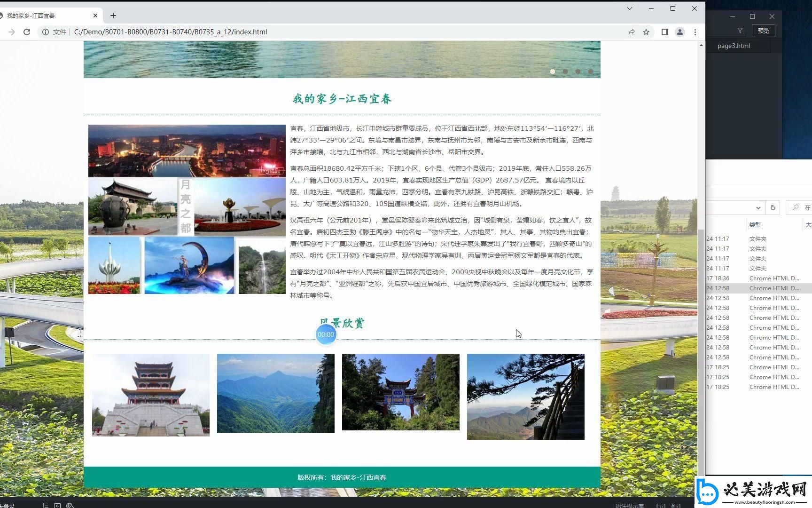The image size is (812, 508).
Task: Click the pavilion scenery thumbnail under 风景欣赏
Action: coord(151,394)
